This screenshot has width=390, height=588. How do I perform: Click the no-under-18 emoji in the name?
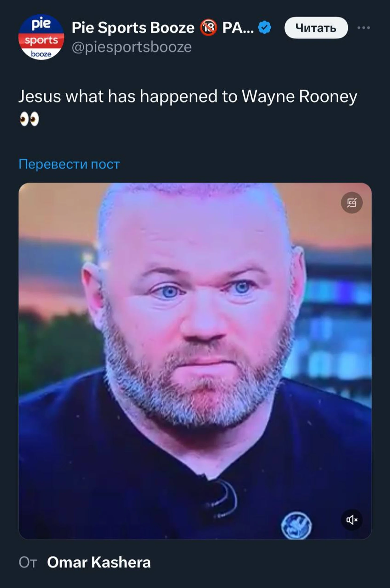pyautogui.click(x=208, y=28)
